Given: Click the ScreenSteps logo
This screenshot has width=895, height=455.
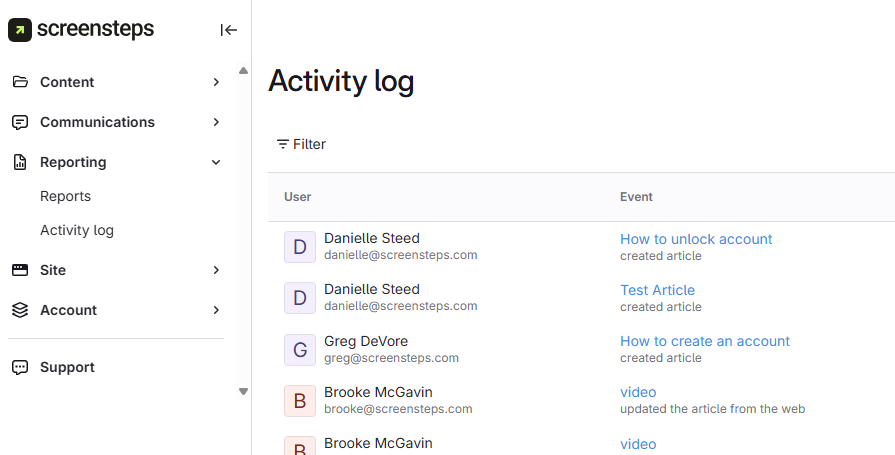Looking at the screenshot, I should (x=81, y=29).
